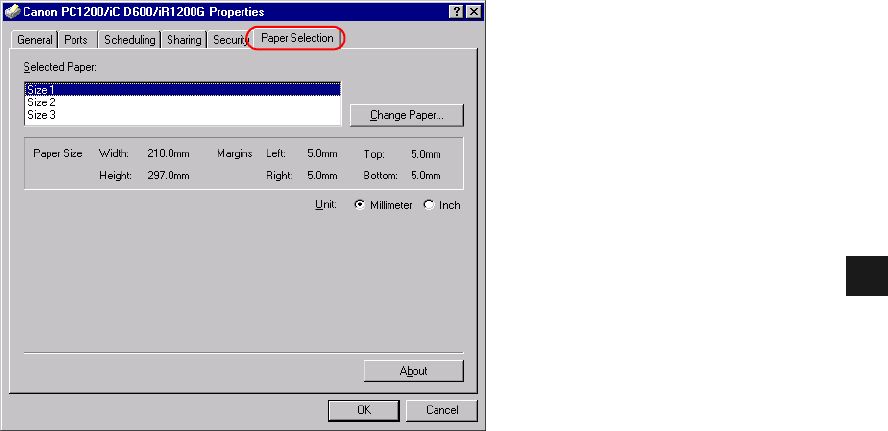Click the 297.0mm height value
Image resolution: width=888 pixels, height=431 pixels.
(168, 176)
